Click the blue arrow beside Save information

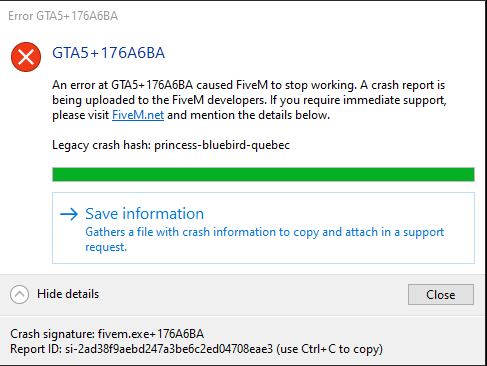click(x=69, y=214)
